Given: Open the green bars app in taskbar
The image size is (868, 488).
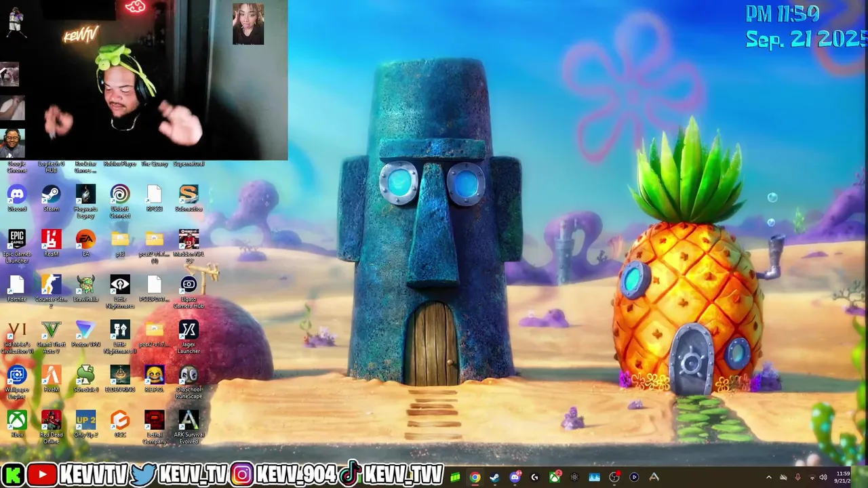Looking at the screenshot, I should tap(455, 477).
